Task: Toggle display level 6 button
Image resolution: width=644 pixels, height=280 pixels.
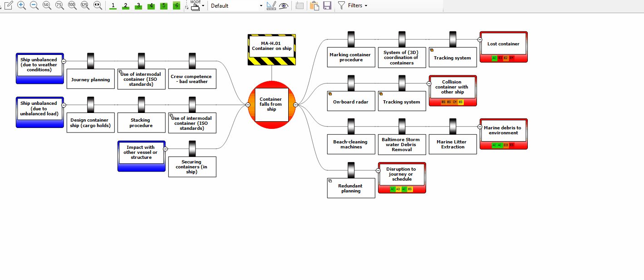Action: [177, 6]
